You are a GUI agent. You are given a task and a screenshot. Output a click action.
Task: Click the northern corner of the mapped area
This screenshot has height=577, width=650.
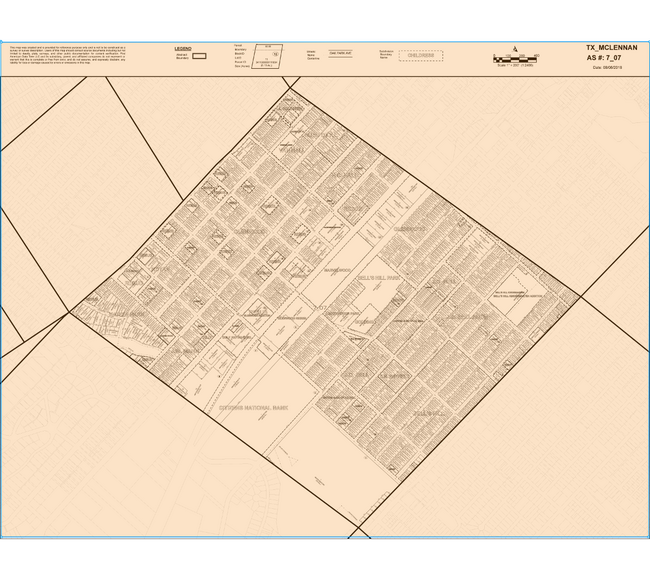click(x=289, y=89)
